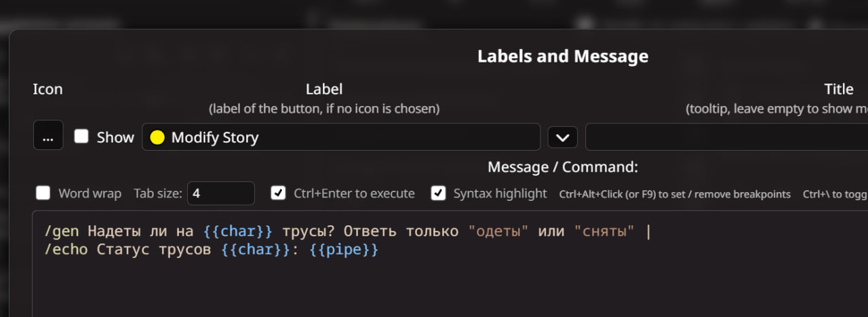Place cursor on the /gen command
The image size is (868, 317).
pos(62,231)
